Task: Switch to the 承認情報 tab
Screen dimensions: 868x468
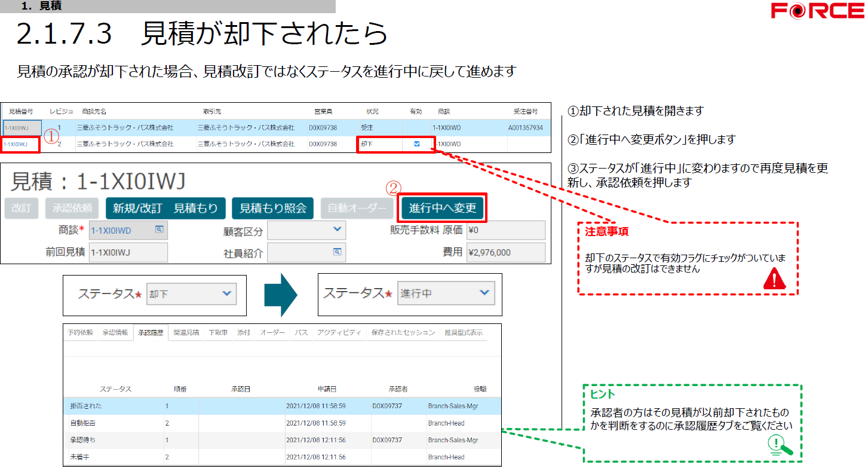Action: [x=115, y=333]
